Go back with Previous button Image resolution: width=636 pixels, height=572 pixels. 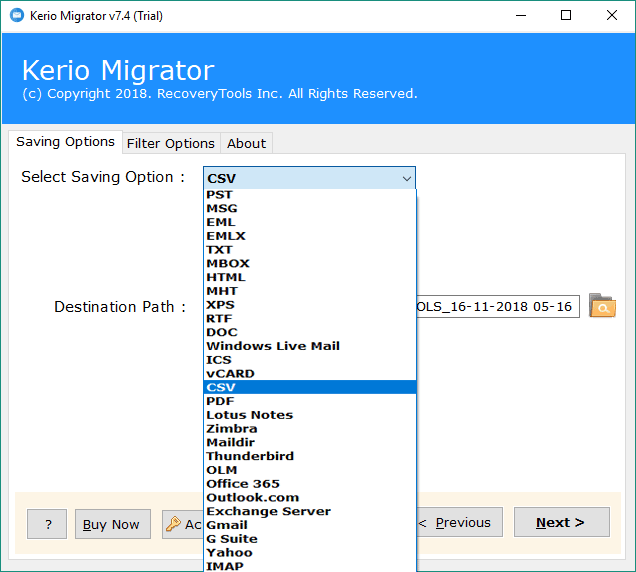coord(460,523)
